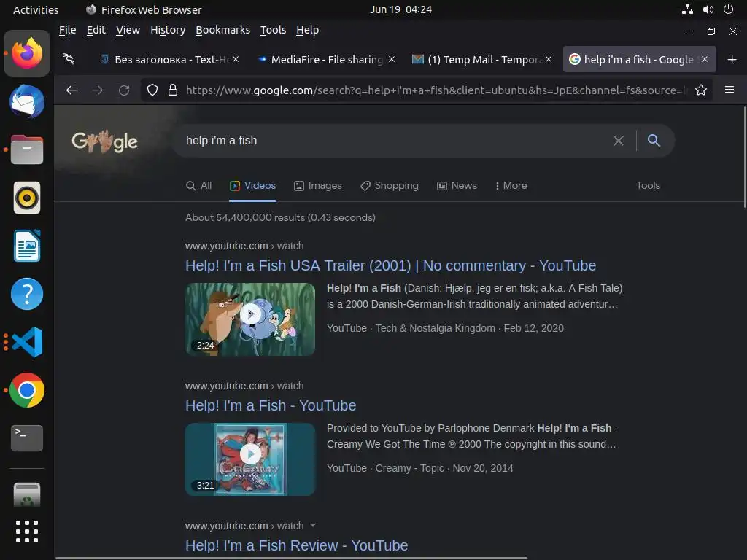Launch Firefox from the dock

(27, 53)
